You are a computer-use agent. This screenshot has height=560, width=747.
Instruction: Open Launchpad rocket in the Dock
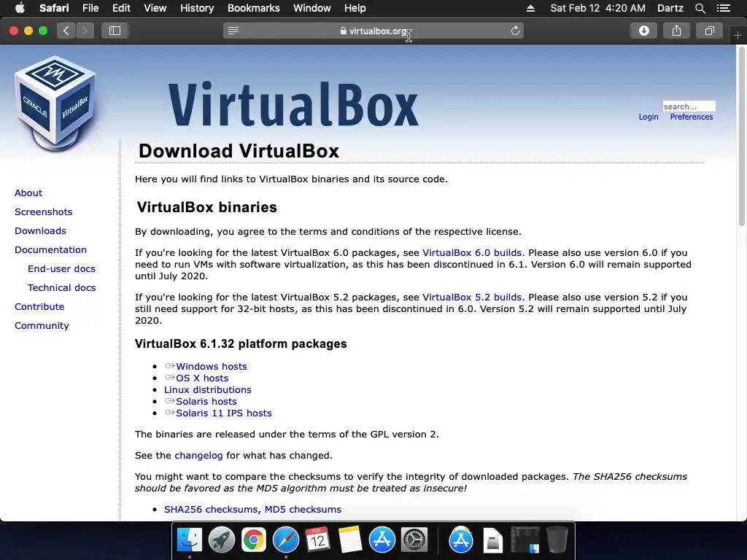(222, 540)
